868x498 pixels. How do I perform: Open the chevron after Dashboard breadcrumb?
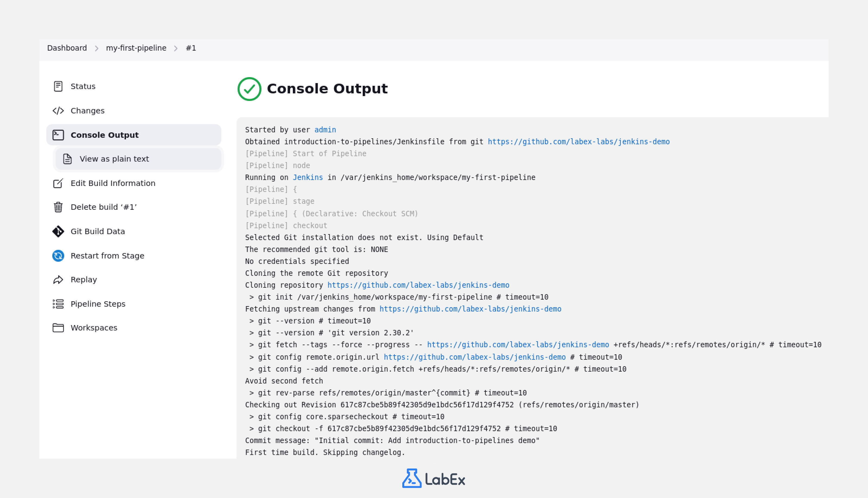click(97, 48)
